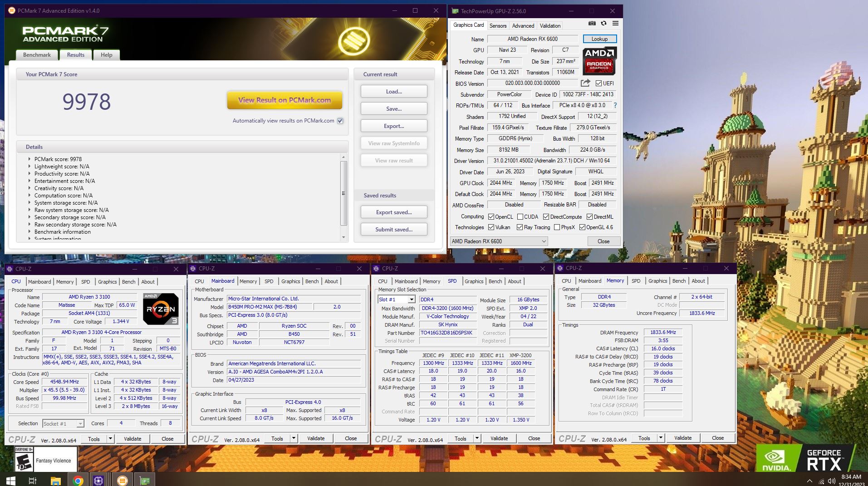Screen dimensions: 868x486
Task: Toggle the PhysX checkbox
Action: pos(557,227)
